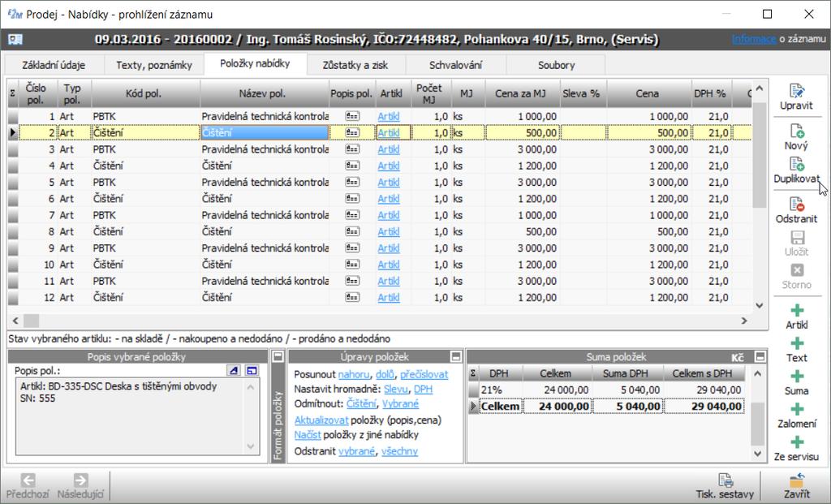Collapse the Formát položky panel
831x504 pixels.
[278, 356]
